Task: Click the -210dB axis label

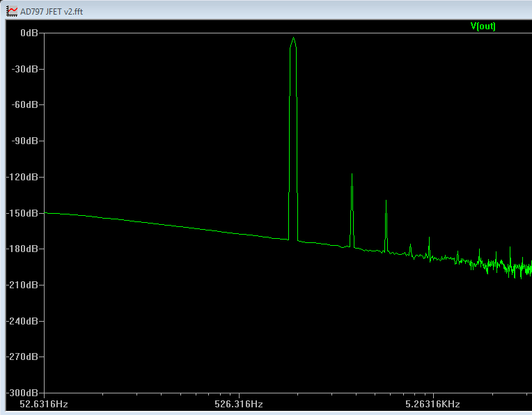Action: [22, 285]
